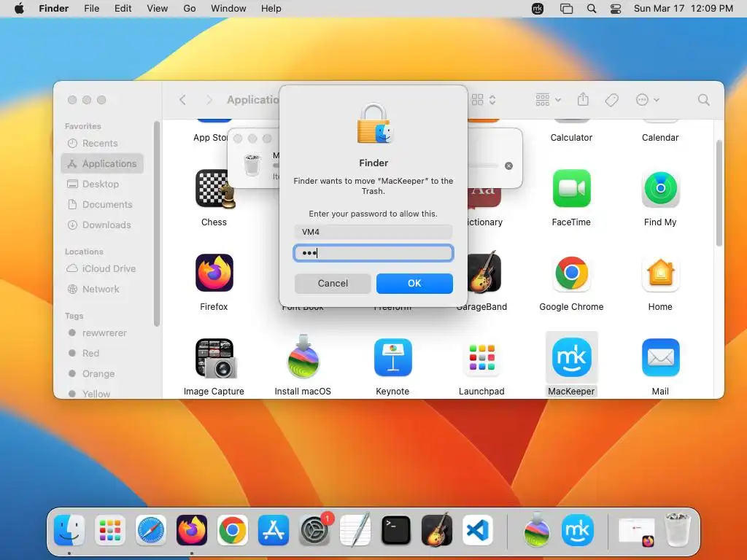Open Spotlight search in menu bar

click(x=591, y=9)
